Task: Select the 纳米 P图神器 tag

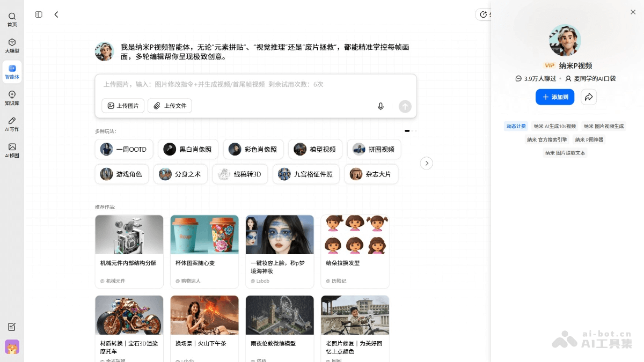Action: coord(589,139)
